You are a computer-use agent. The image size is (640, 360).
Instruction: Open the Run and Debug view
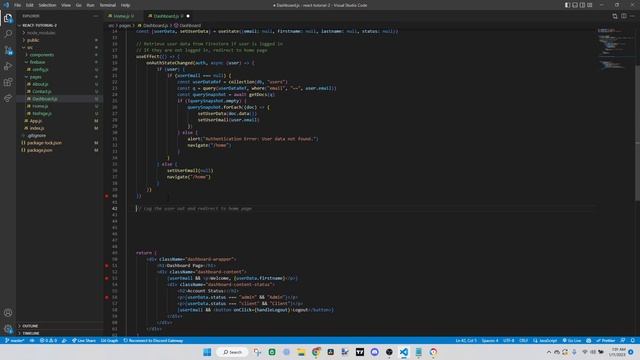coord(8,66)
